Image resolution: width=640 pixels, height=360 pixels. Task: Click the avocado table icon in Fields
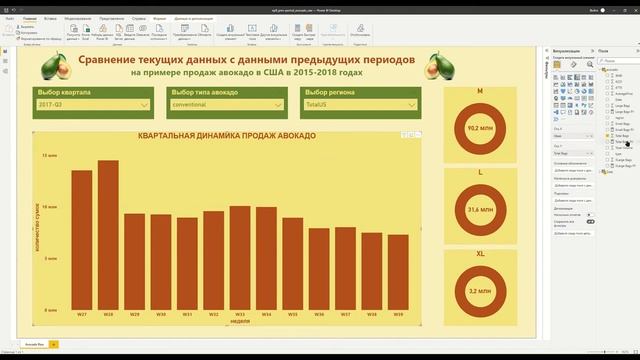[x=605, y=70]
